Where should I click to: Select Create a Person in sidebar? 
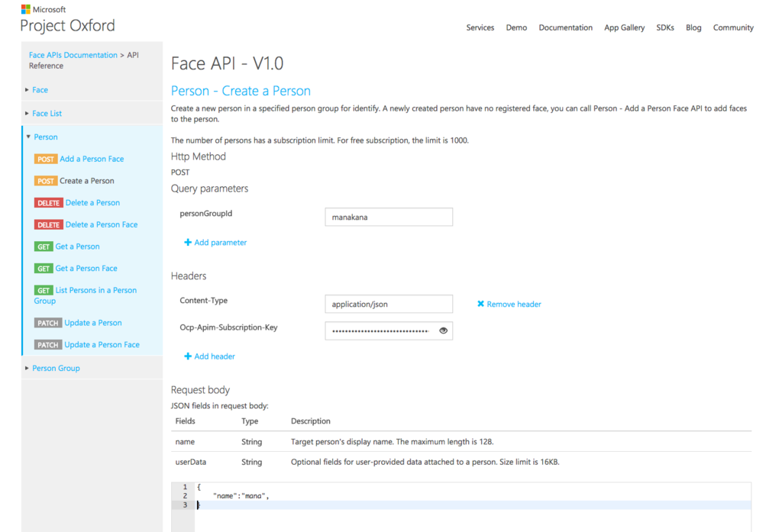(87, 181)
